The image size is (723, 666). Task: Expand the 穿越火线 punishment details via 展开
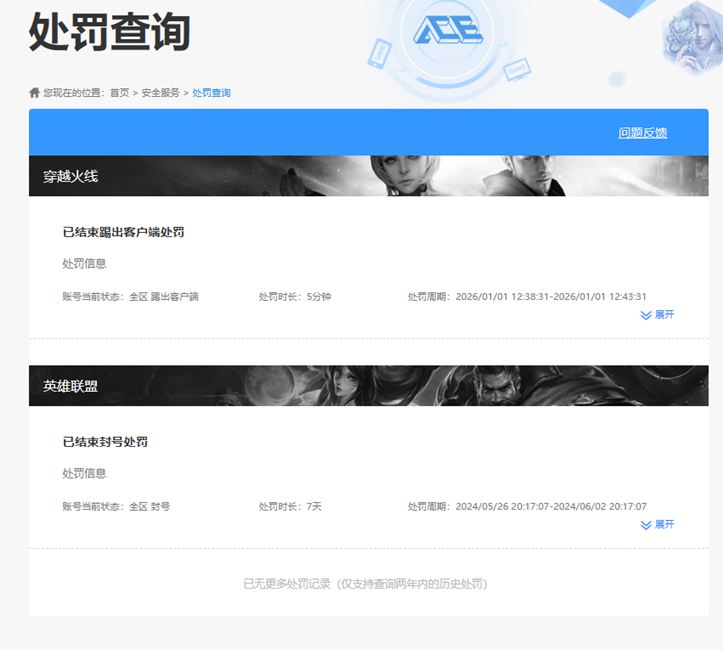click(664, 315)
